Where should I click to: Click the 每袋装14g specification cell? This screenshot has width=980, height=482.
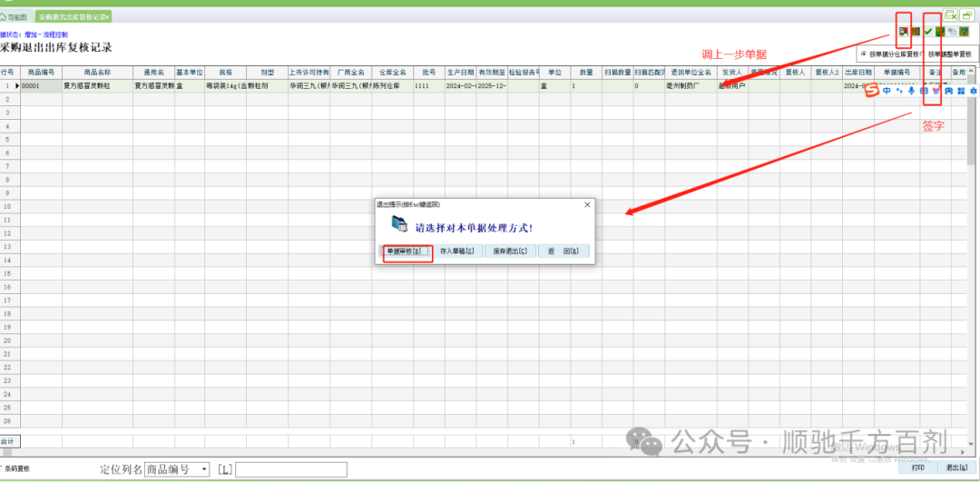pos(225,86)
